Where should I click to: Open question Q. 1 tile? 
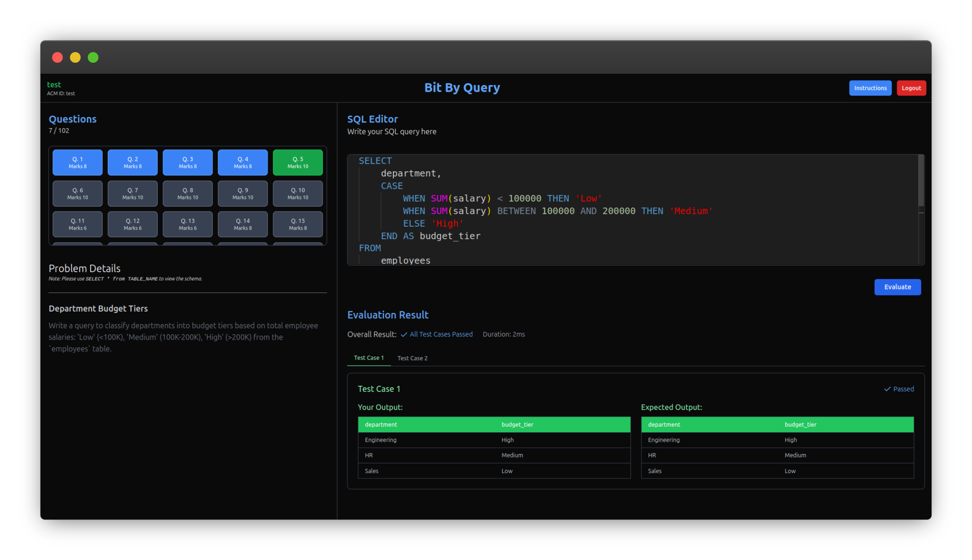tap(78, 162)
